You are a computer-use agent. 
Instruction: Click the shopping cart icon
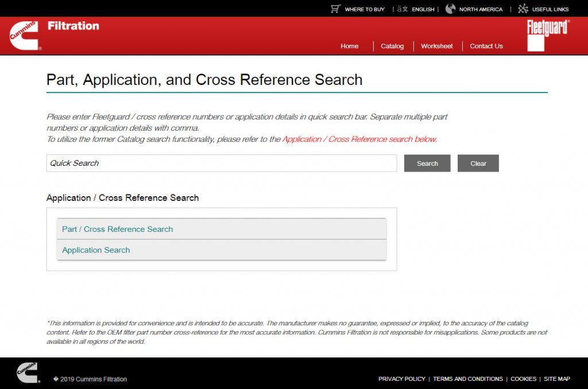tap(335, 9)
